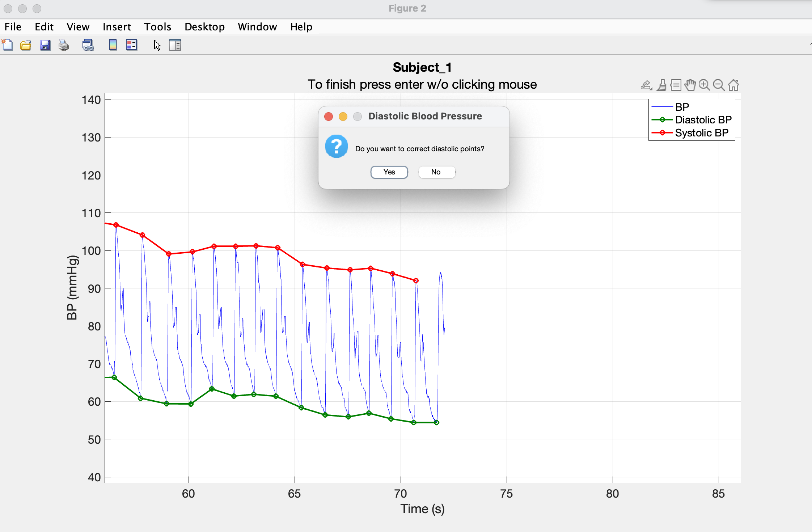This screenshot has height=532, width=812.
Task: Open the Tools menu
Action: coord(157,27)
